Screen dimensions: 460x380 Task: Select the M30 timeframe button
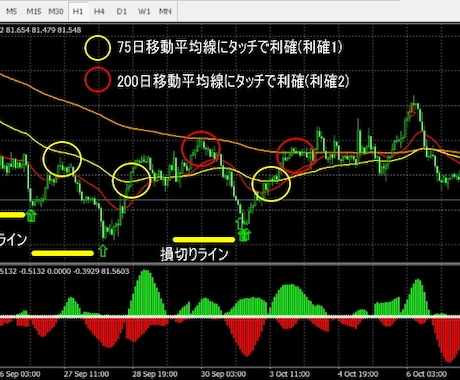click(x=56, y=12)
